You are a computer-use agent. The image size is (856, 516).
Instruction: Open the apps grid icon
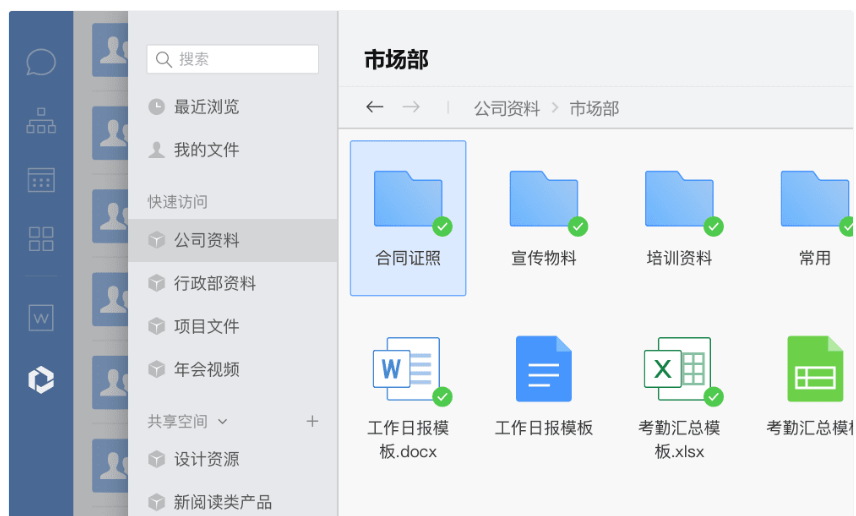[x=41, y=238]
